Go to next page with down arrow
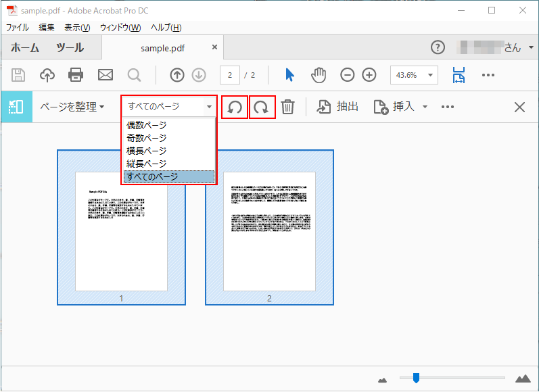 (199, 75)
